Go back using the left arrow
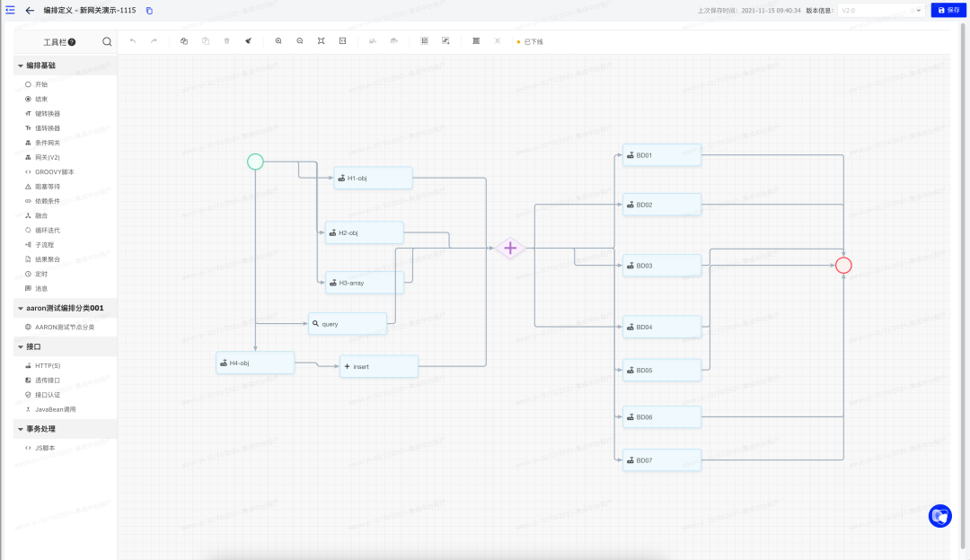Screen dimensions: 970x560 30,10
